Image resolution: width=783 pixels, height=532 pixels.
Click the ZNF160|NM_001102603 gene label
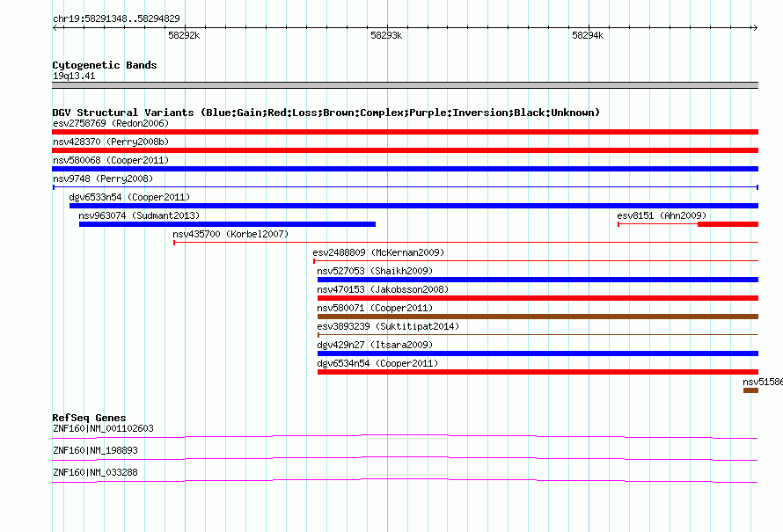(103, 428)
